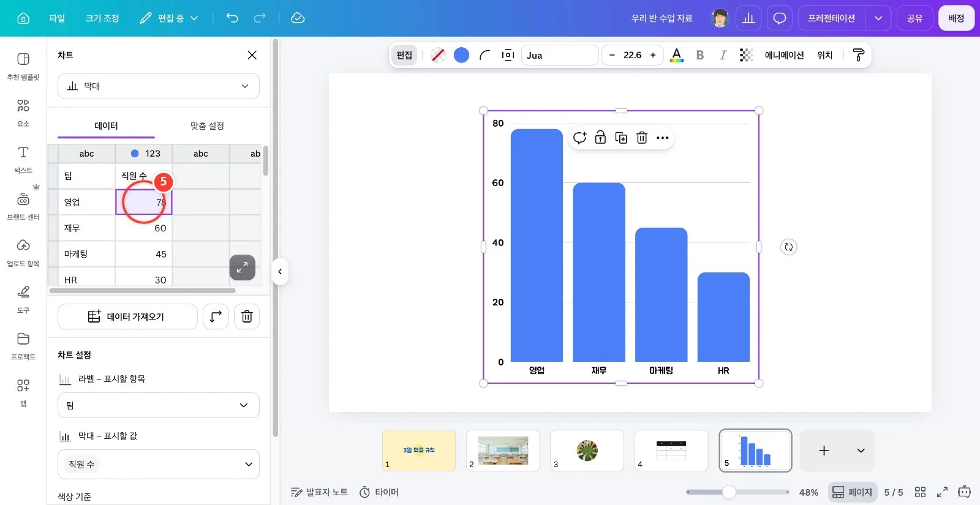The image size is (980, 505).
Task: Toggle bold text formatting
Action: tap(700, 55)
